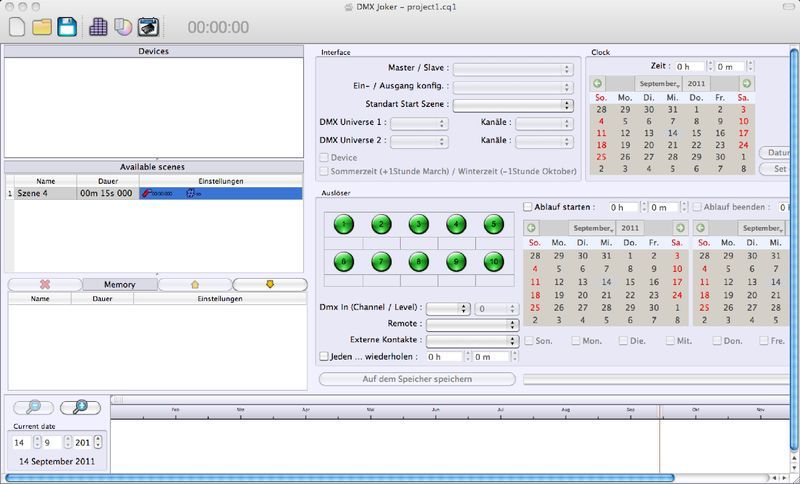Enable the Device checkbox
Screen dimensions: 800x484
point(323,158)
